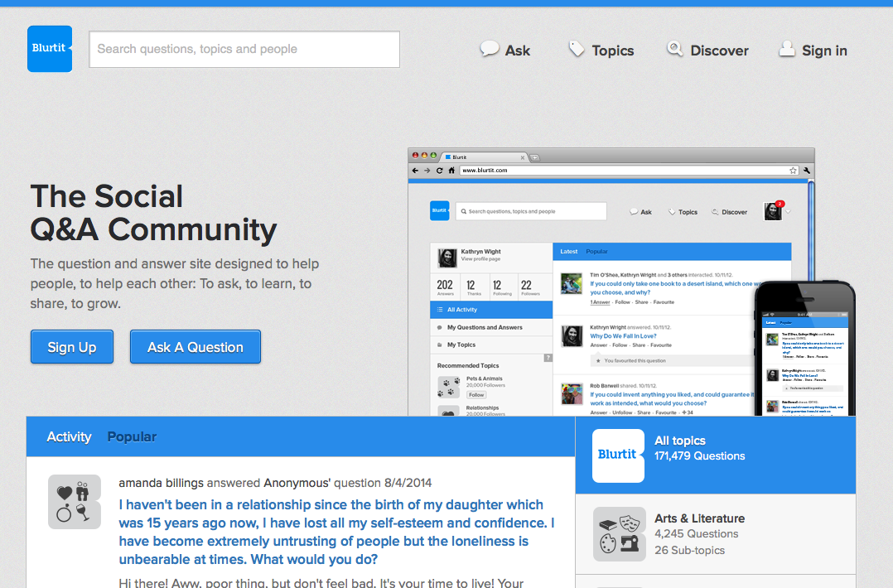893x588 pixels.
Task: Open the amanda billings profile link
Action: [x=162, y=483]
